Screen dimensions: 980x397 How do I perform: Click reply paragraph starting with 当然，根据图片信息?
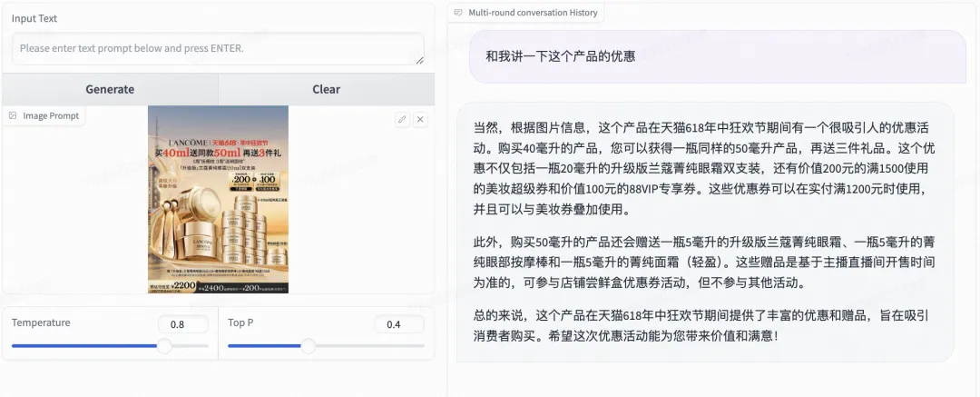tap(704, 169)
